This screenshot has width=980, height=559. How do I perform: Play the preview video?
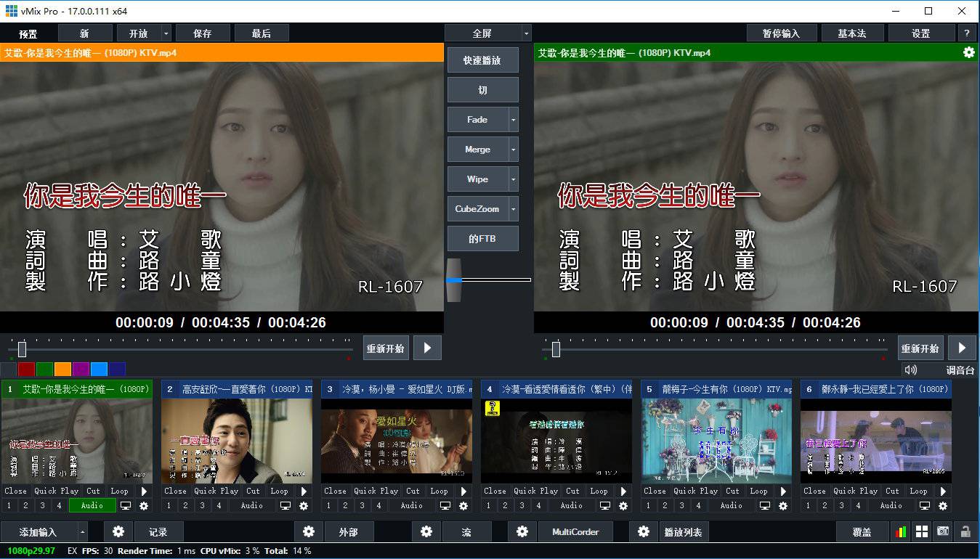pyautogui.click(x=427, y=348)
